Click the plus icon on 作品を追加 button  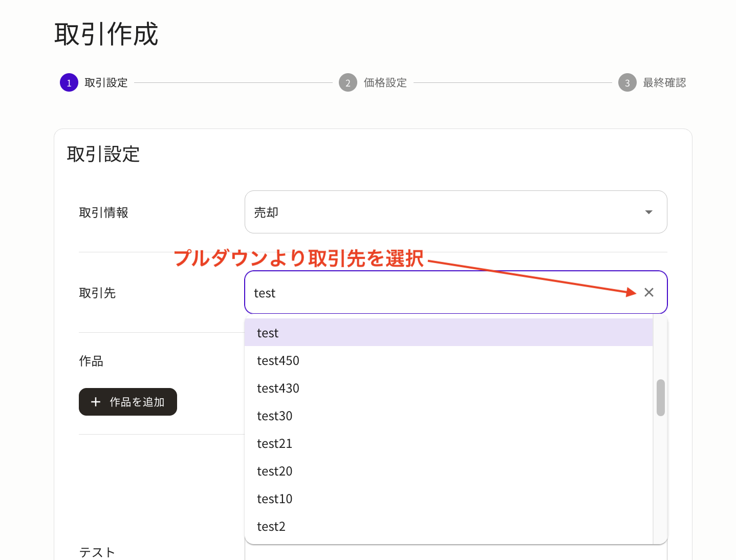pyautogui.click(x=95, y=401)
